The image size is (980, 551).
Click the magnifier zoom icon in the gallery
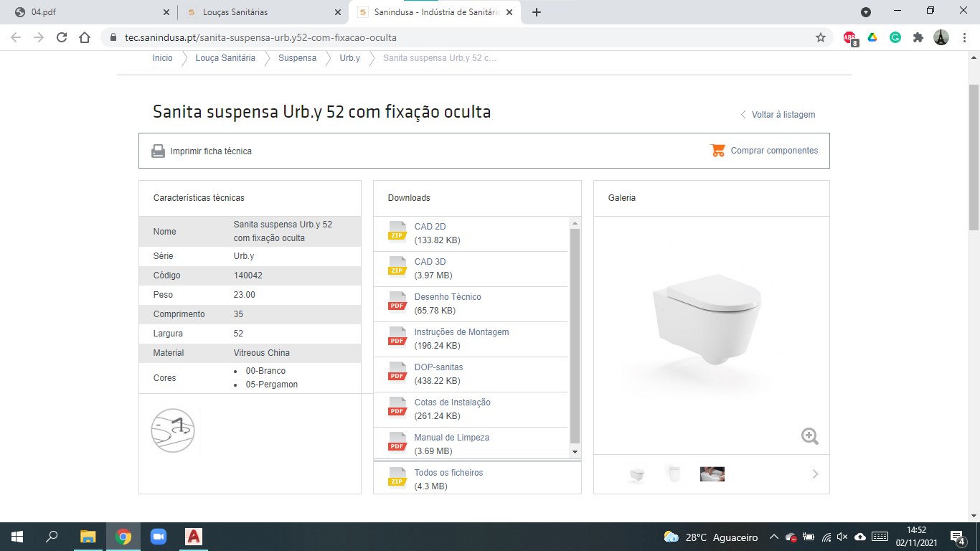click(x=810, y=436)
